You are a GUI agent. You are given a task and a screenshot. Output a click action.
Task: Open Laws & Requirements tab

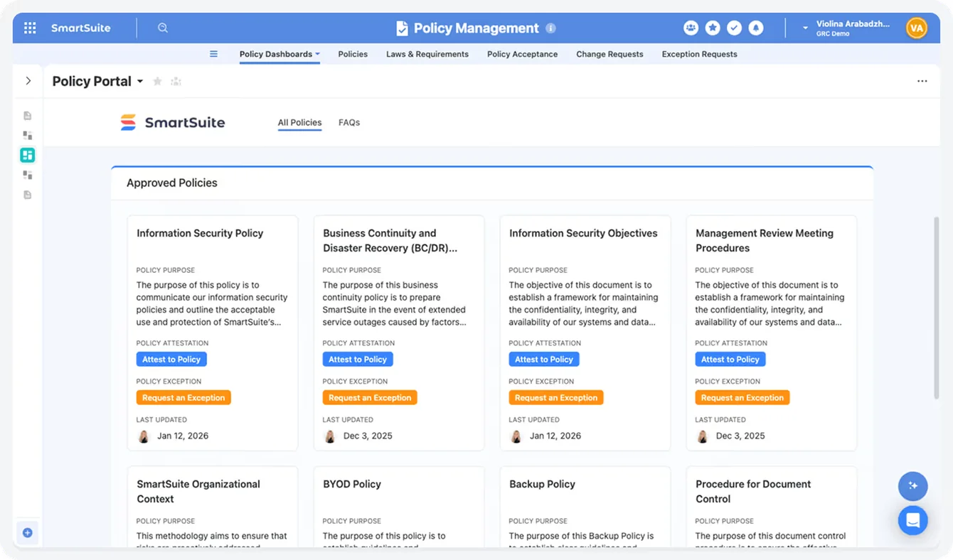pos(427,54)
